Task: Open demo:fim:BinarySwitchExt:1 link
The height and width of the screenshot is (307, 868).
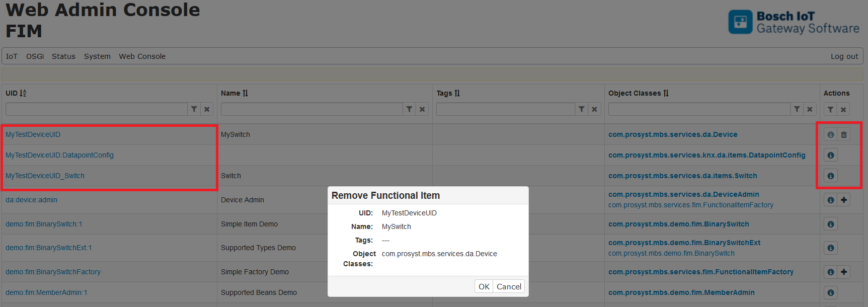Action: point(48,248)
